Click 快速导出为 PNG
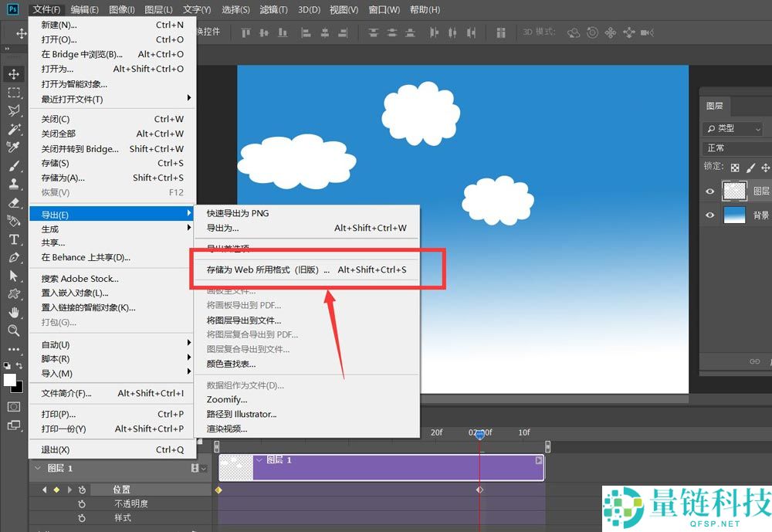The image size is (772, 532). (237, 213)
